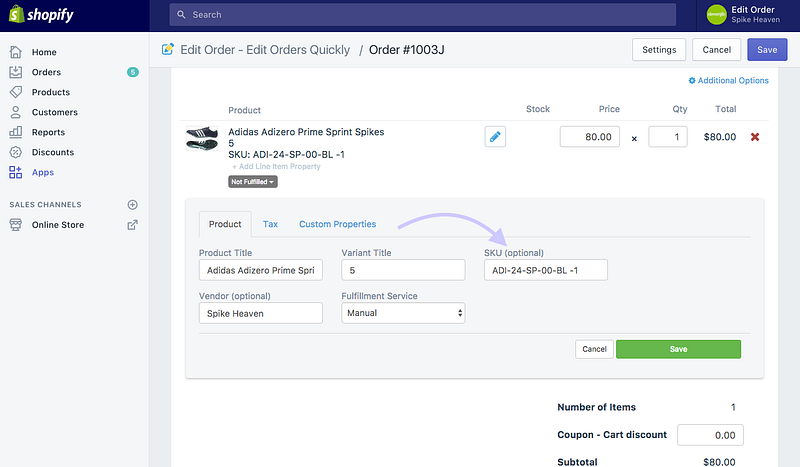This screenshot has width=800, height=467.
Task: Edit the Product Title field
Action: click(261, 270)
